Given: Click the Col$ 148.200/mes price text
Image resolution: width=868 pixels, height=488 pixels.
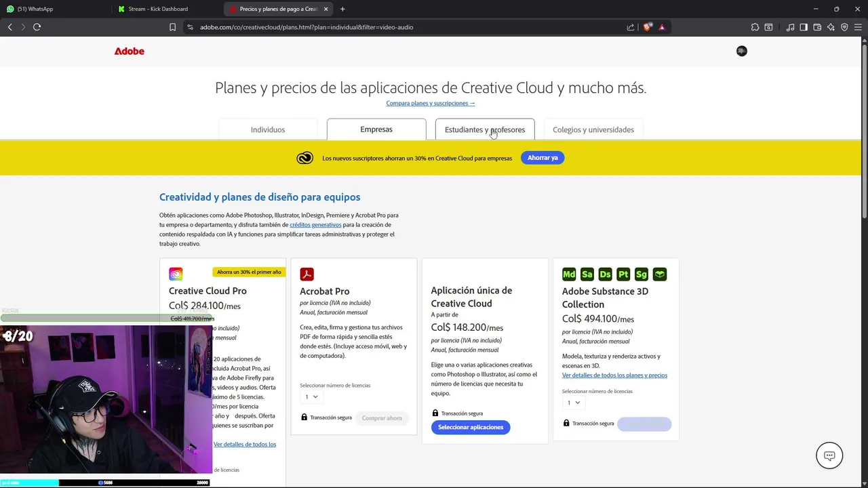Looking at the screenshot, I should [467, 327].
